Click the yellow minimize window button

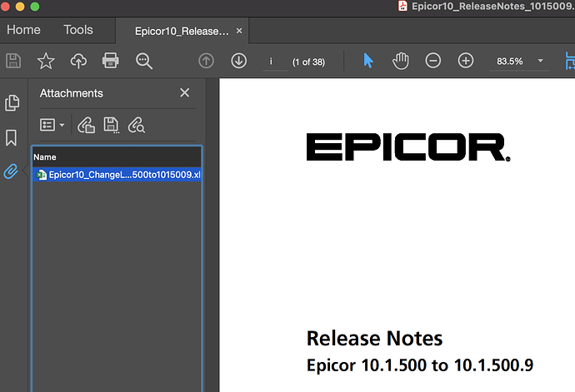point(20,7)
